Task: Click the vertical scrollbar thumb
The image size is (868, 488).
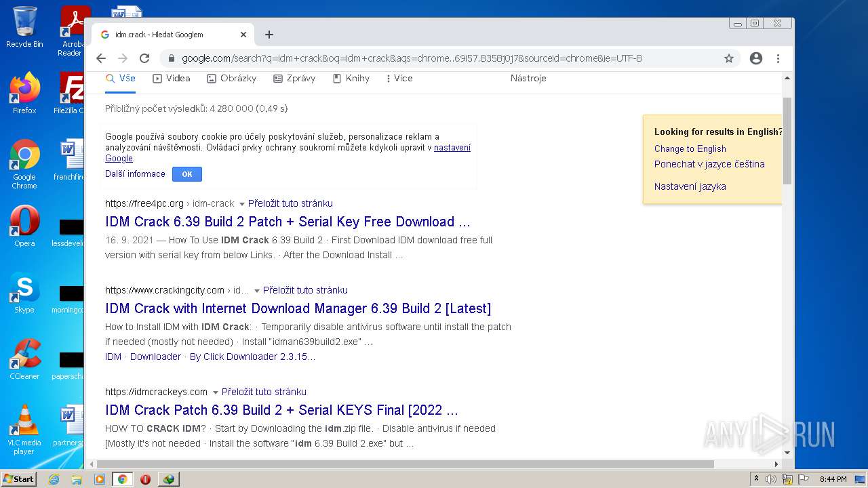Action: click(787, 140)
